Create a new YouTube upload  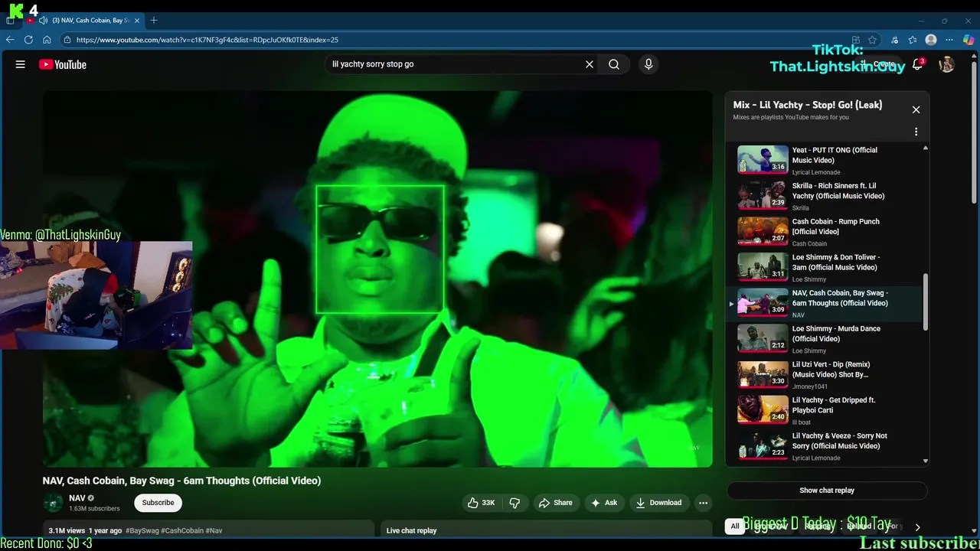pyautogui.click(x=878, y=65)
